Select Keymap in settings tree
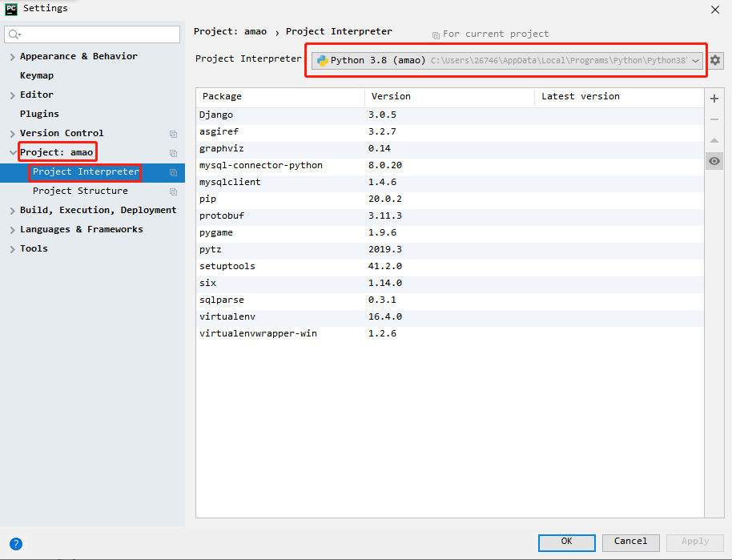Image resolution: width=732 pixels, height=560 pixels. point(36,75)
